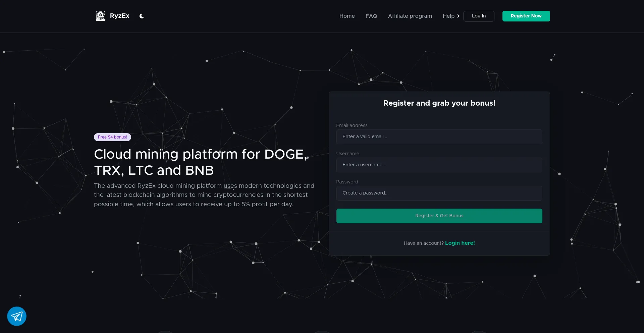Image resolution: width=644 pixels, height=333 pixels.
Task: Open the Affiliate program page
Action: pyautogui.click(x=410, y=16)
